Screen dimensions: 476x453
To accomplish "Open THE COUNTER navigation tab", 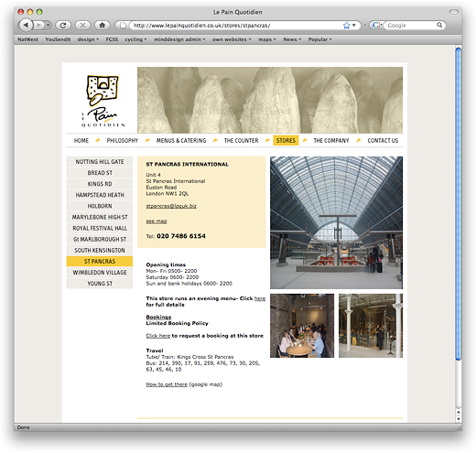I will 241,141.
